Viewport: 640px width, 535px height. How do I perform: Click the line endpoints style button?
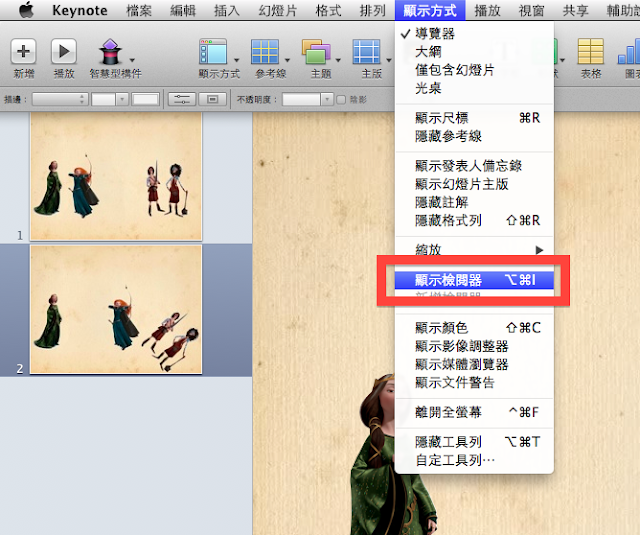[x=182, y=99]
